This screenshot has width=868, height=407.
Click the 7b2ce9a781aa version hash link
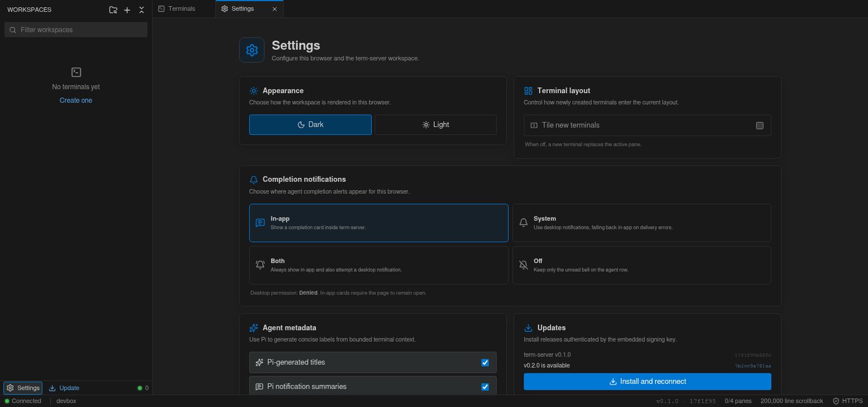753,366
